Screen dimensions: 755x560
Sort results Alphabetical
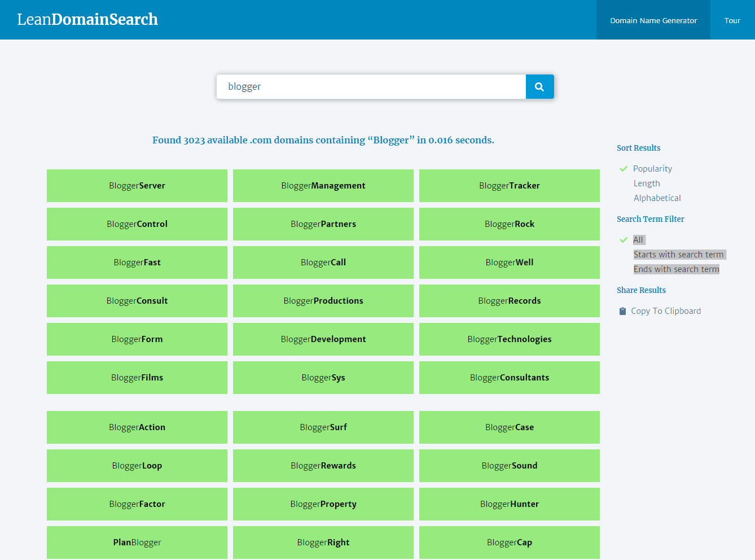(657, 198)
